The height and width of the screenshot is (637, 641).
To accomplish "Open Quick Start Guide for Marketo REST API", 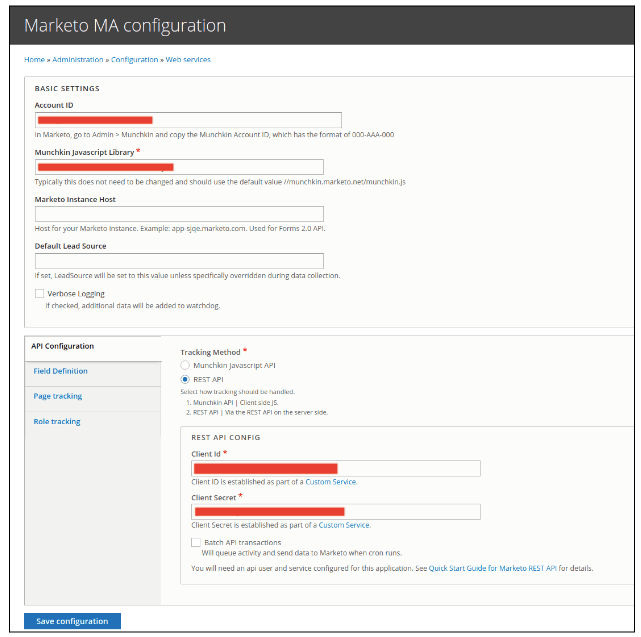I will 493,568.
